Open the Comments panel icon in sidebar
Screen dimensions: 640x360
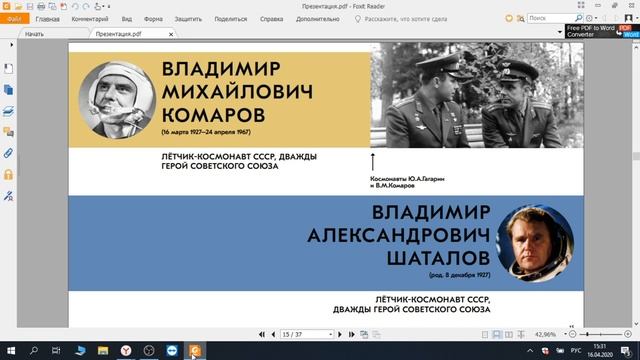click(8, 132)
